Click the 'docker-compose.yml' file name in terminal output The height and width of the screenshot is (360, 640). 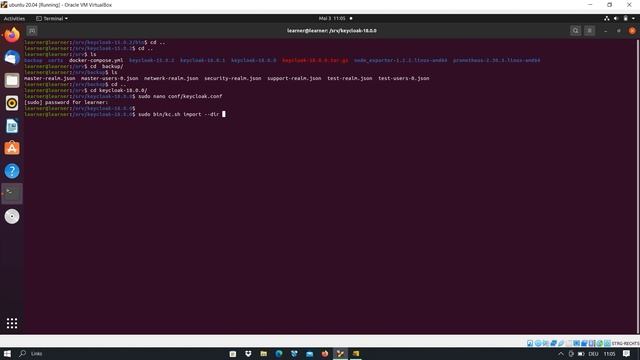[x=96, y=60]
